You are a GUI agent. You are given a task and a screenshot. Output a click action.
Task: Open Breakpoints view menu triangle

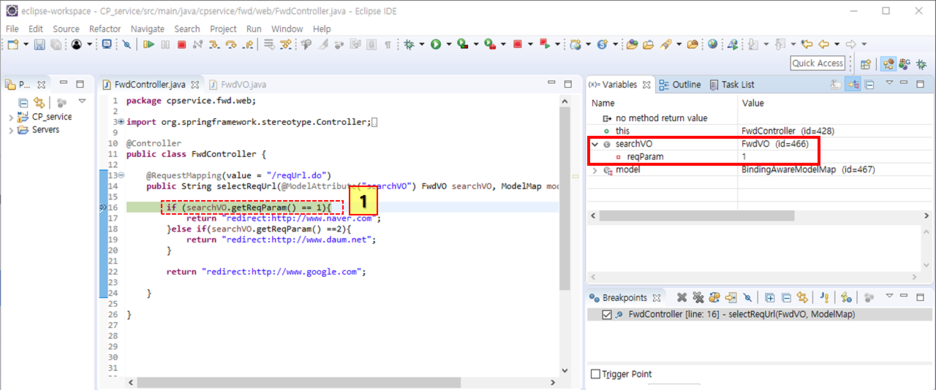889,296
